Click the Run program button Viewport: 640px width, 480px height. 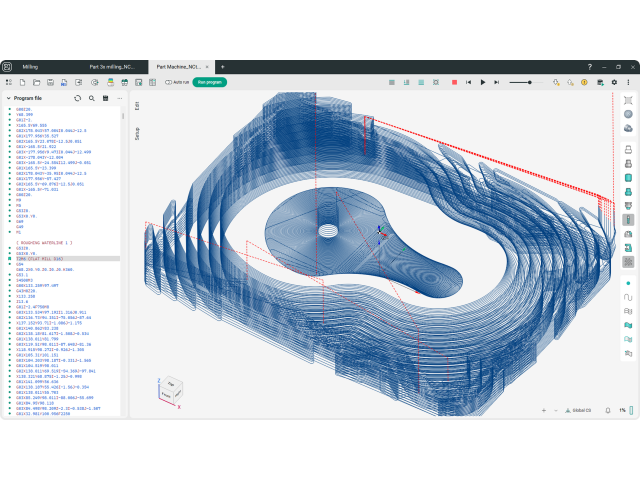point(210,82)
